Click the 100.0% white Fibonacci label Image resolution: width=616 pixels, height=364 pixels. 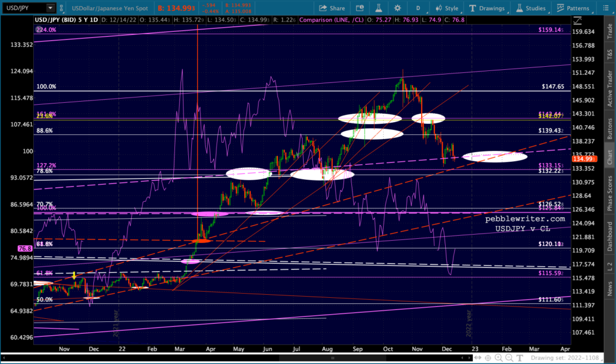pyautogui.click(x=46, y=87)
